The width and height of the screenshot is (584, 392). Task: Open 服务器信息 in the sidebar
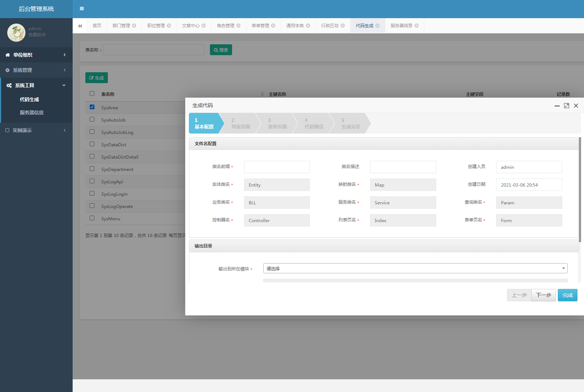coord(32,113)
